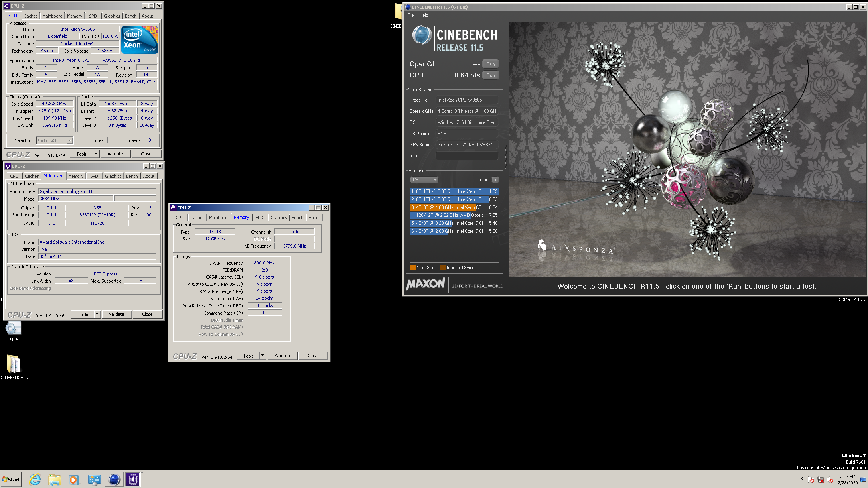Open the Help menu in Cinebench
868x488 pixels.
tap(424, 15)
